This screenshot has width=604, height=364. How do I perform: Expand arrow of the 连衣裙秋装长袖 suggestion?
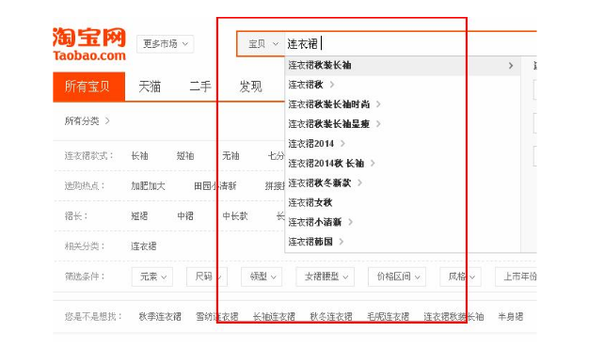tap(511, 66)
